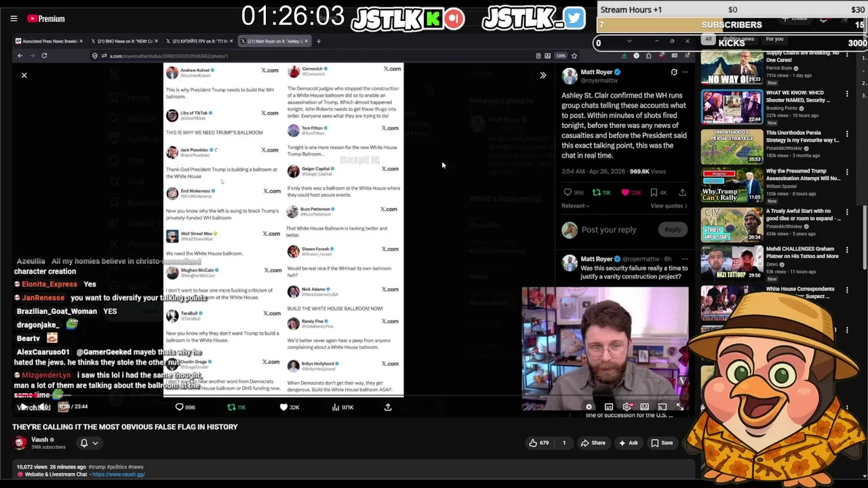
Task: Go to the YouTube Premium home logo
Action: 46,19
